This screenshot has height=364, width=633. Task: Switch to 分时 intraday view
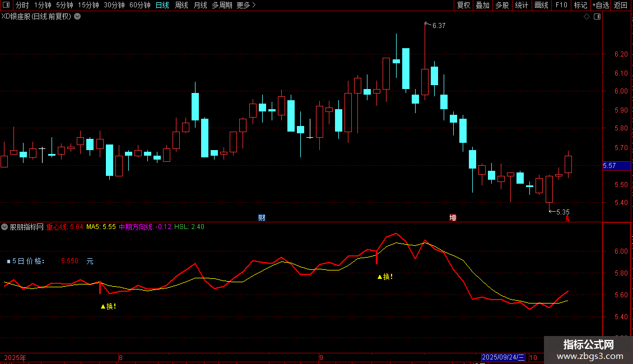(22, 5)
